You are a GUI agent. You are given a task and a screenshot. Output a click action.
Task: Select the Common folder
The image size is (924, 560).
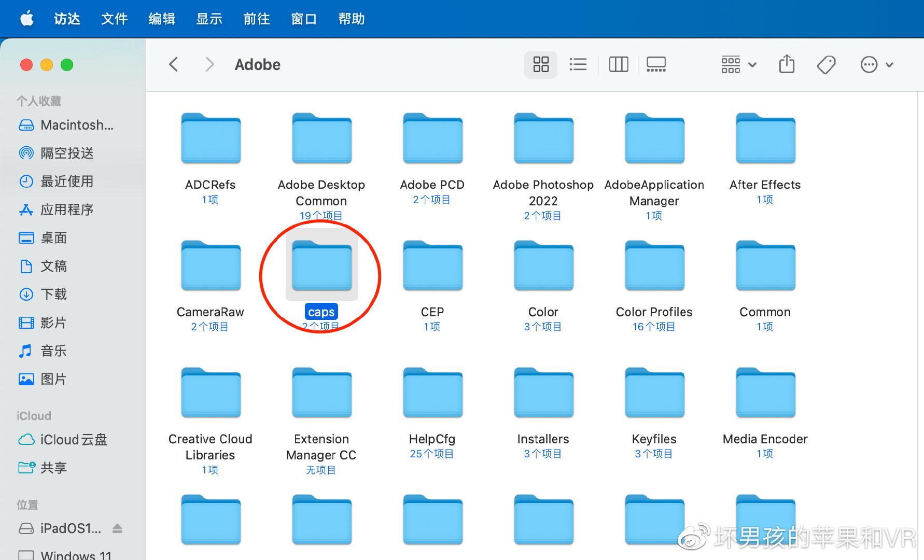(765, 265)
